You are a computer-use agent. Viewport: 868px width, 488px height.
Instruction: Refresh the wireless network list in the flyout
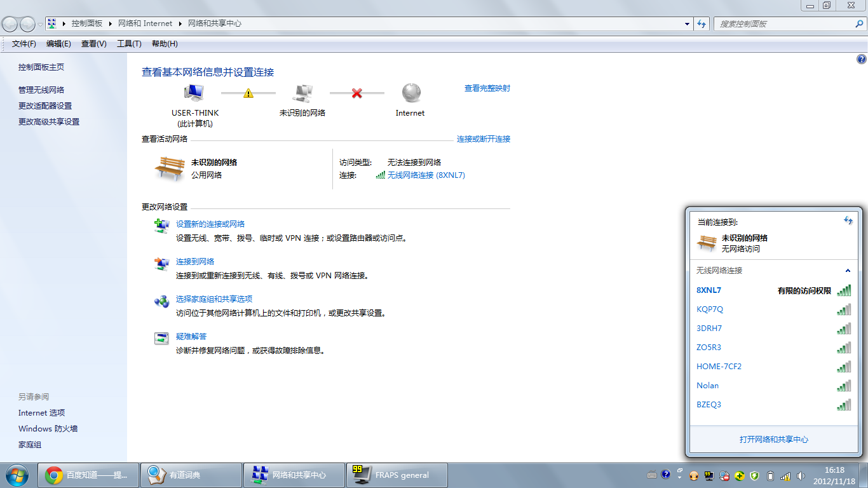pyautogui.click(x=848, y=220)
